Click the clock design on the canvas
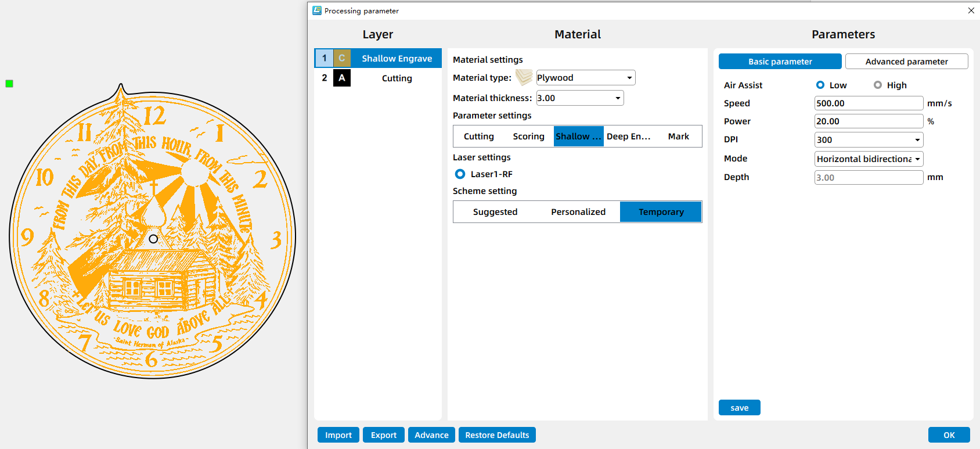The image size is (980, 449). pyautogui.click(x=153, y=232)
